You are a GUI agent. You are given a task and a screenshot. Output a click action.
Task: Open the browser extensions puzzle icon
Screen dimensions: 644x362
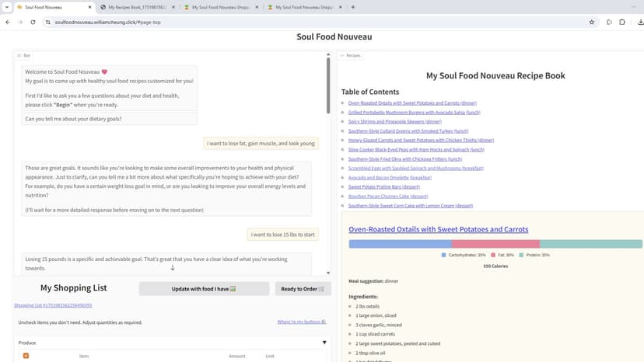621,23
